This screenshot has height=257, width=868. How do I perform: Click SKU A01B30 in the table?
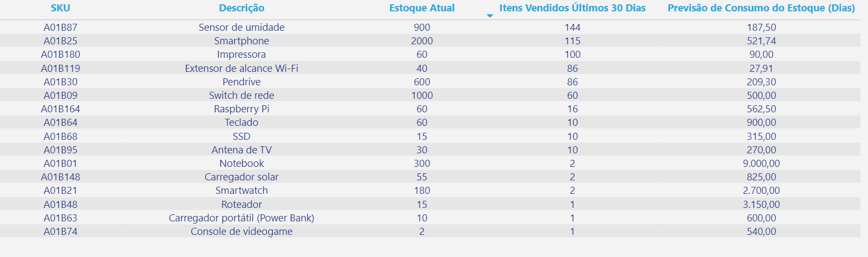point(60,82)
